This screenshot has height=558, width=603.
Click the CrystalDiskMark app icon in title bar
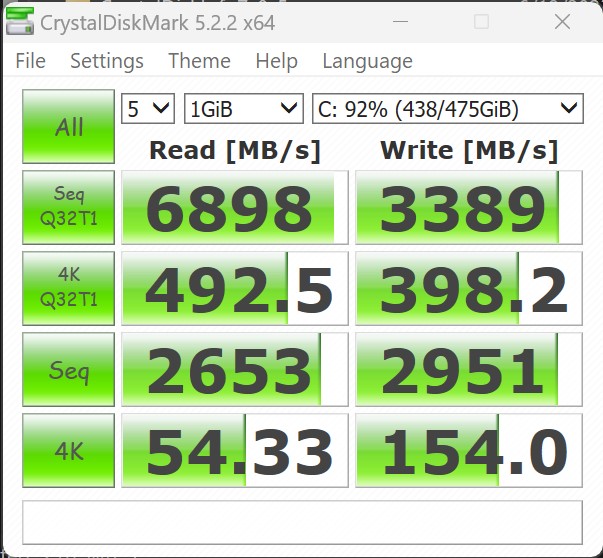(20, 22)
